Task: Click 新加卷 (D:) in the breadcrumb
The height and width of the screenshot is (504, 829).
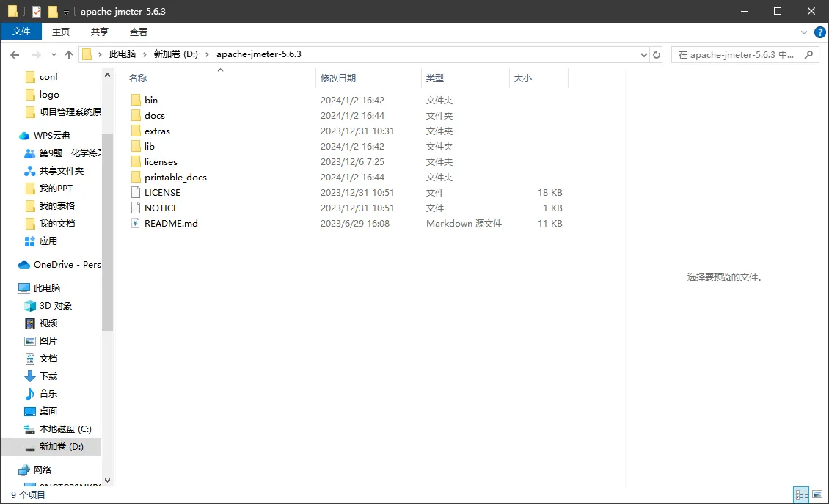Action: pyautogui.click(x=175, y=54)
